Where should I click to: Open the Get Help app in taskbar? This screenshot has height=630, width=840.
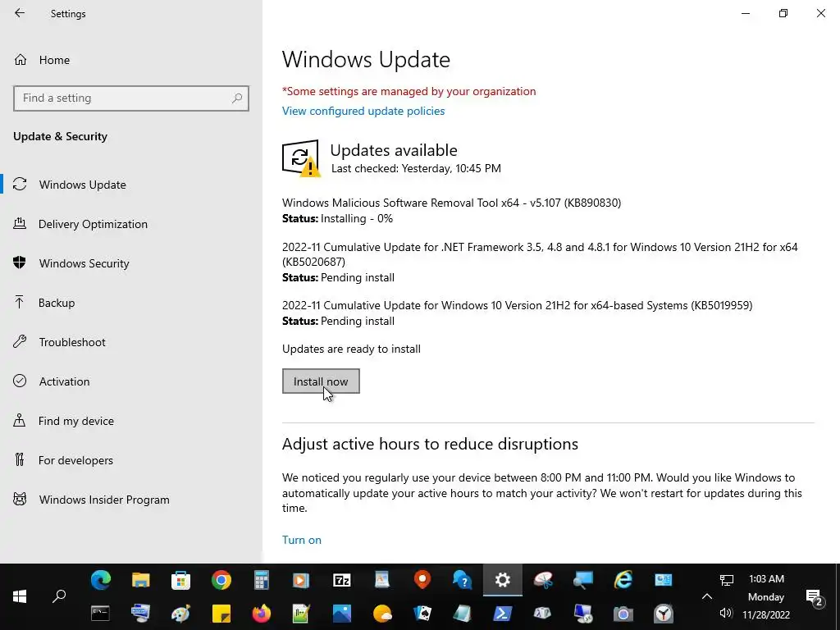(463, 580)
